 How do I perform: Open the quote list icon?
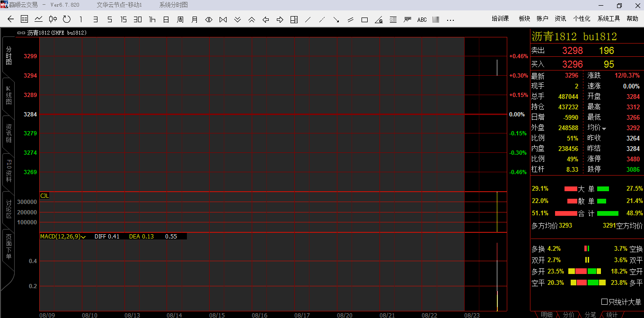pyautogui.click(x=25, y=19)
